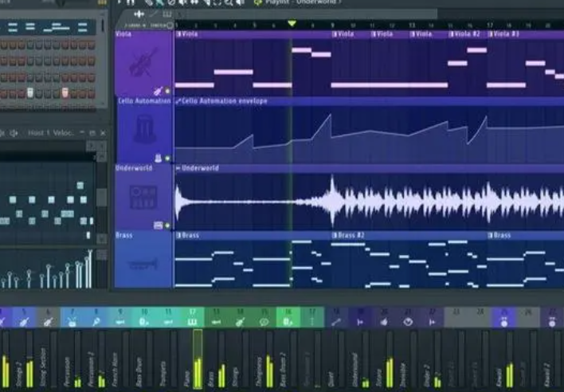Image resolution: width=564 pixels, height=392 pixels.
Task: Select mixer insert 25 purple snare icon
Action: click(x=504, y=322)
